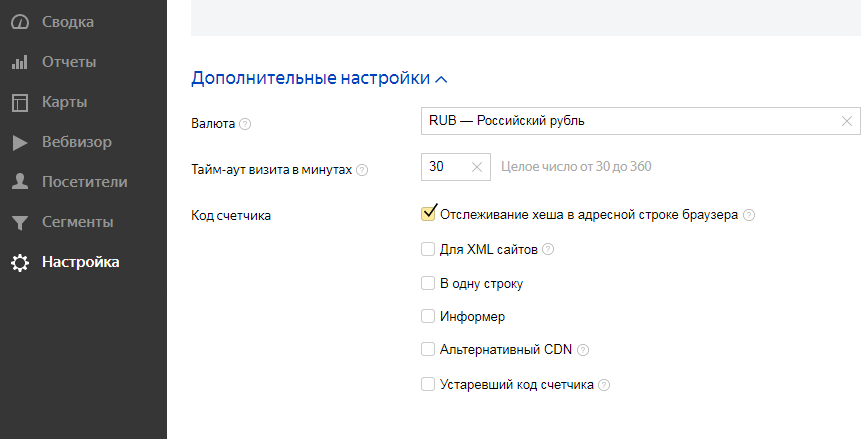The image size is (866, 439).
Task: Open help icon next to Валюта
Action: click(245, 124)
